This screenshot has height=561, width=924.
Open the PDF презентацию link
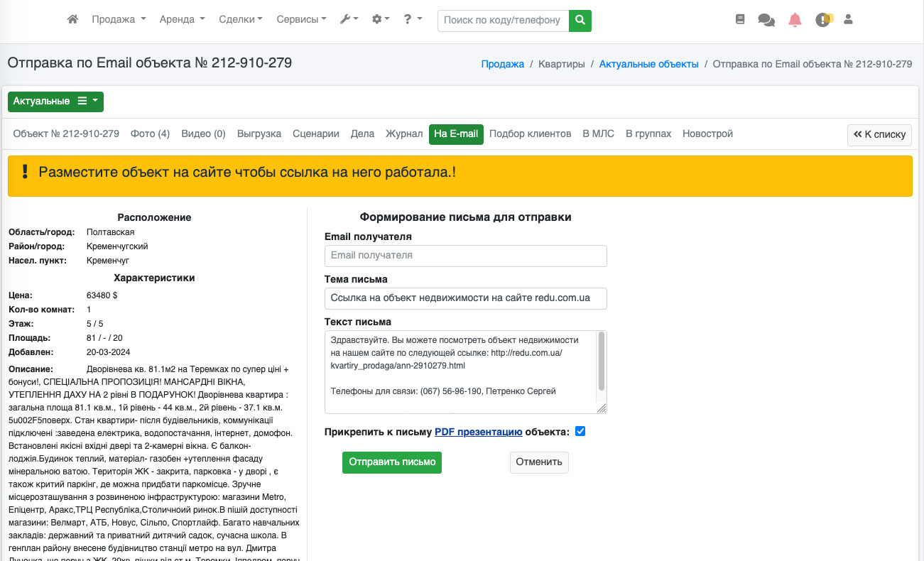click(478, 432)
